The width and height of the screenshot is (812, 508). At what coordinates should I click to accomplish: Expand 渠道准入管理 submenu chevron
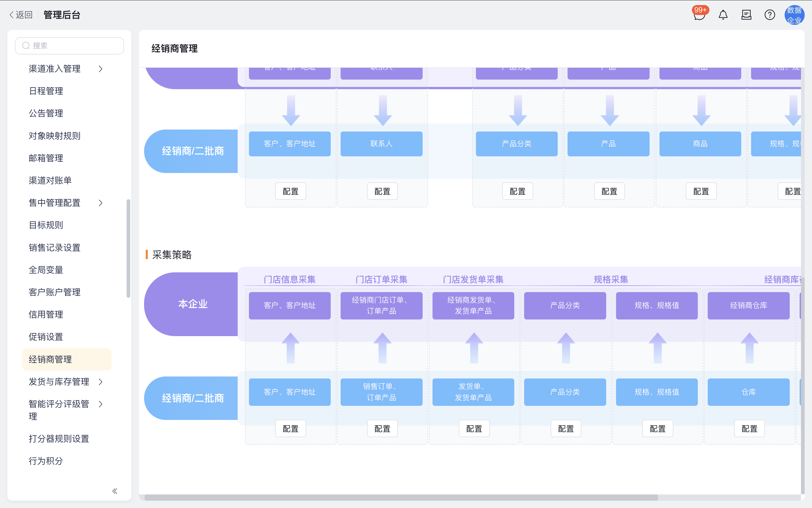(100, 69)
